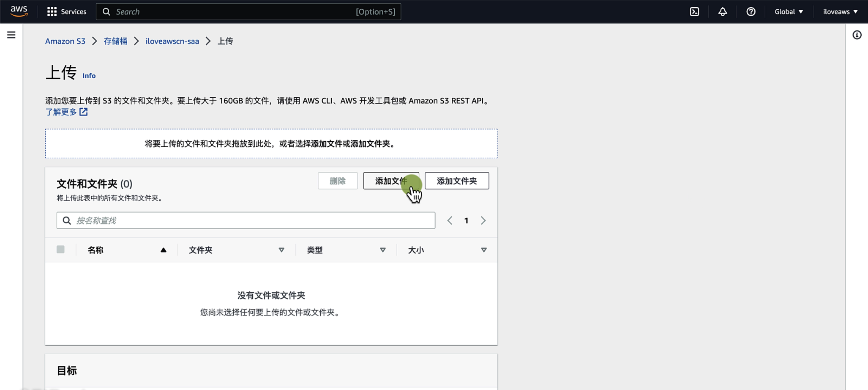
Task: Click the drag-and-drop upload zone
Action: pos(271,143)
